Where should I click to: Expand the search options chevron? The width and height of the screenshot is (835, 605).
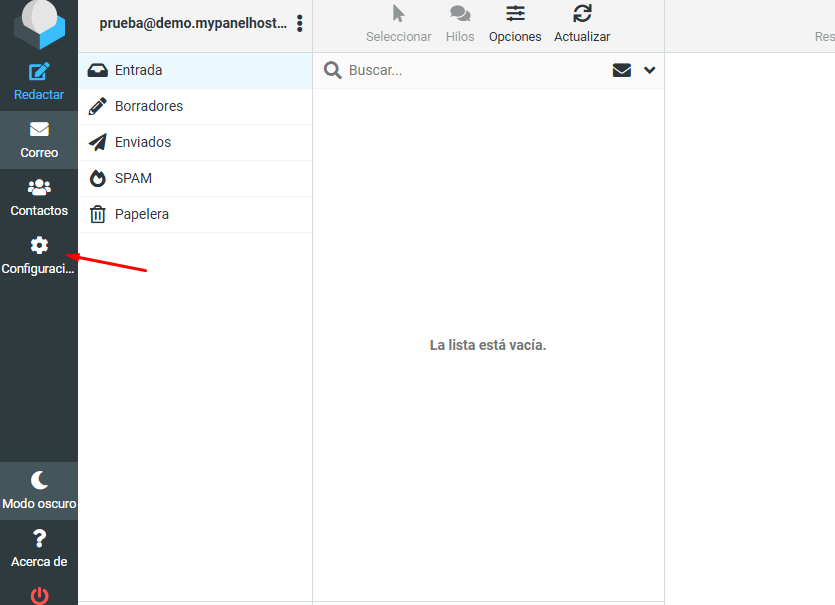tap(649, 70)
